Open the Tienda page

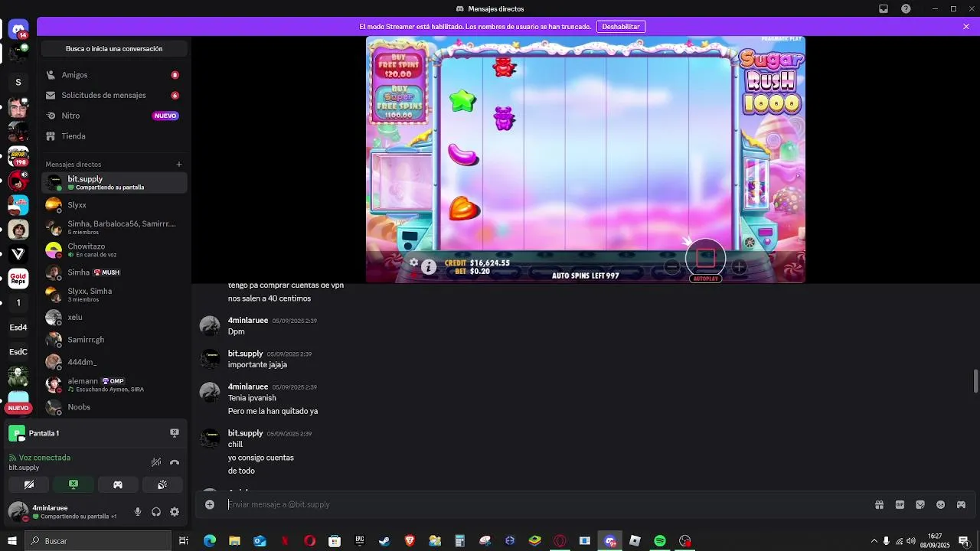pyautogui.click(x=114, y=136)
